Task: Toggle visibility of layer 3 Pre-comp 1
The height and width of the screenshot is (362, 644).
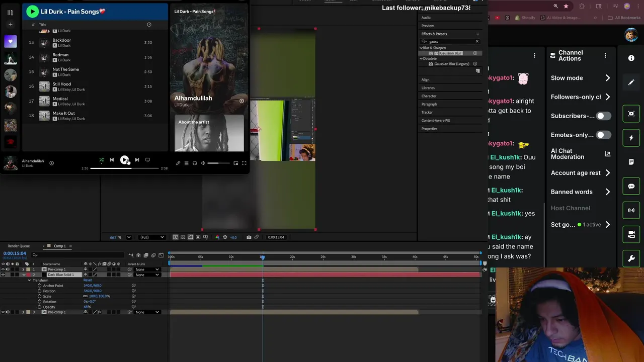Action: click(3, 312)
